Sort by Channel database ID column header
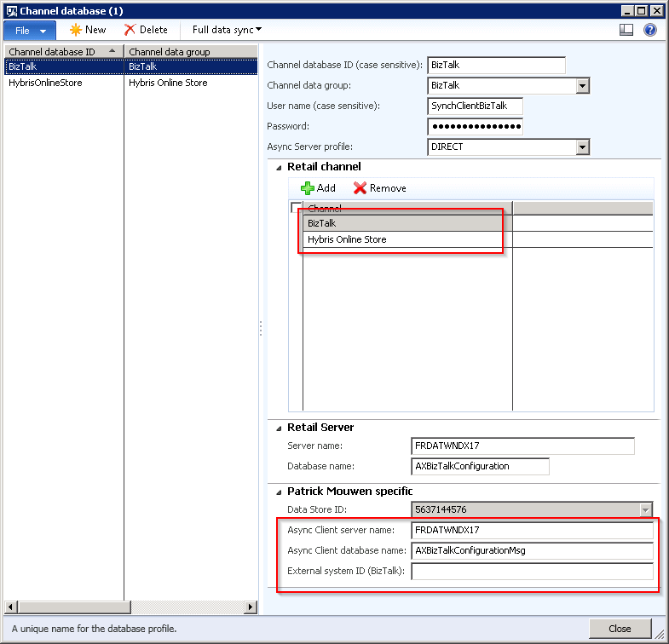 pyautogui.click(x=64, y=52)
